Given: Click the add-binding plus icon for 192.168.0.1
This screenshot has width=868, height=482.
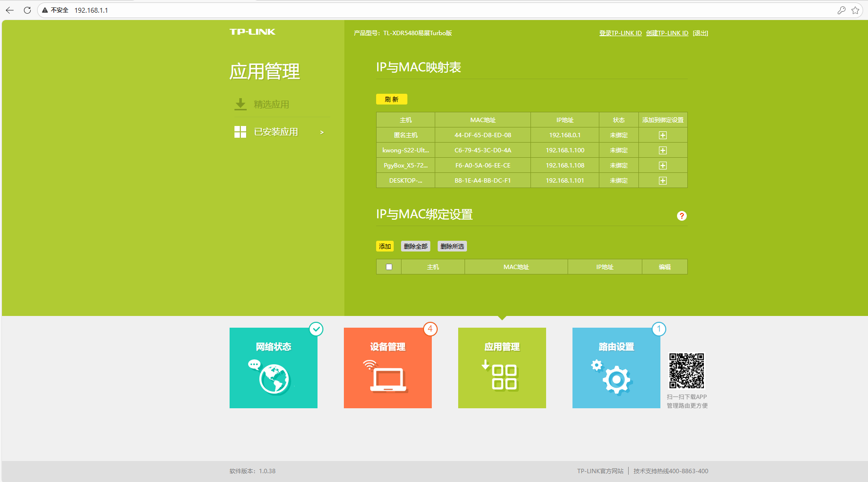Looking at the screenshot, I should point(662,135).
